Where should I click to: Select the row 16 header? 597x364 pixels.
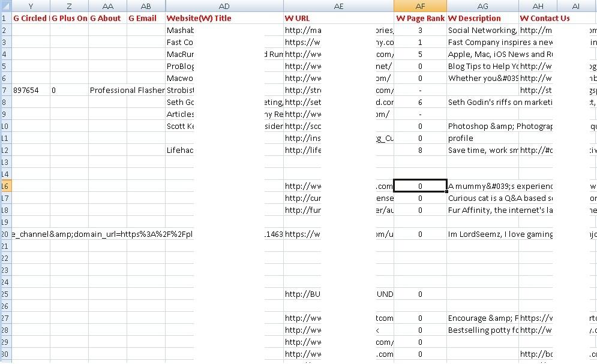tap(5, 186)
